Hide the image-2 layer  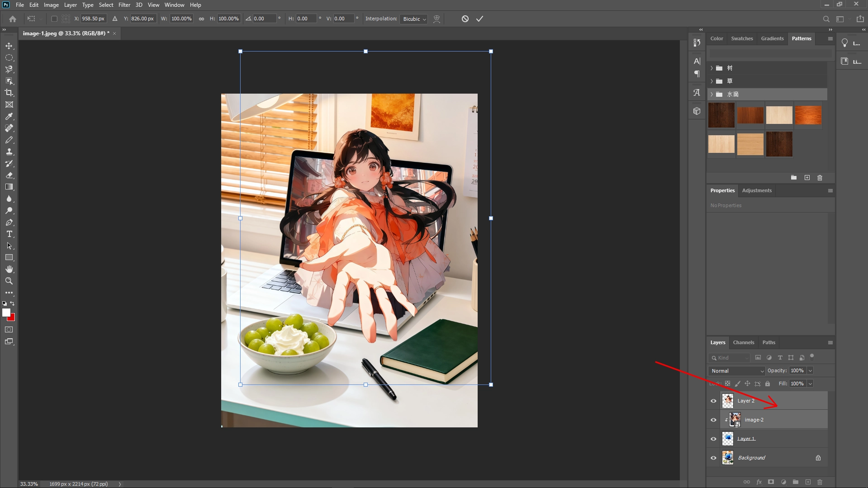pos(713,420)
